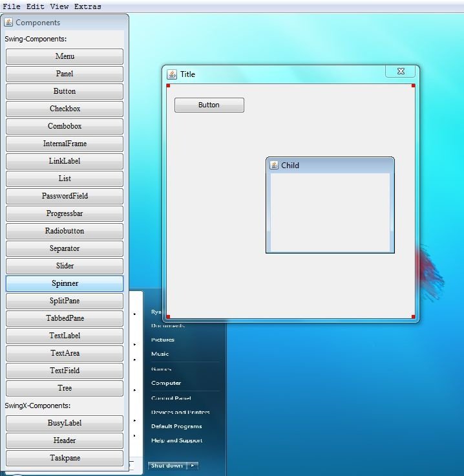This screenshot has height=476, width=464.
Task: Pick the Radiobutton component
Action: coord(65,231)
